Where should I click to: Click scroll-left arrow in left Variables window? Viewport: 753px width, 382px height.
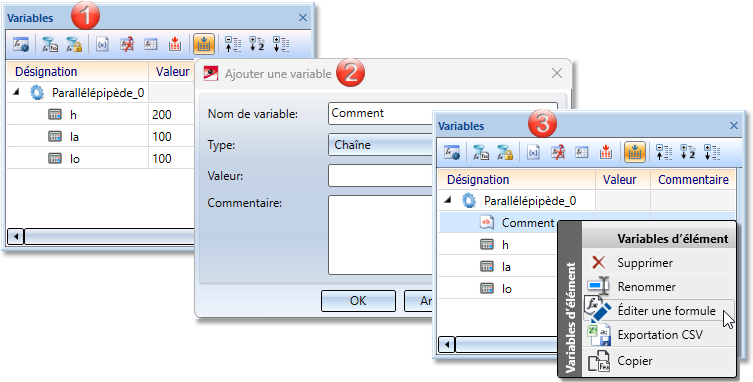click(15, 236)
